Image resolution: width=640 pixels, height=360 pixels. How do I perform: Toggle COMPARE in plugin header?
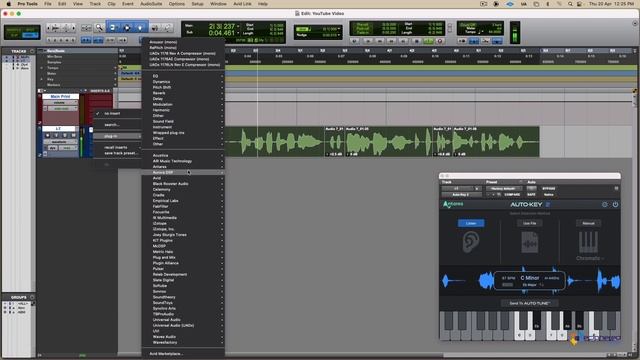click(x=512, y=195)
